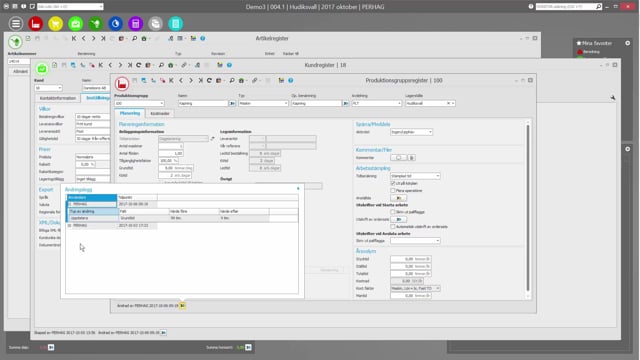Select Typ av ändring header cell

coord(93,211)
